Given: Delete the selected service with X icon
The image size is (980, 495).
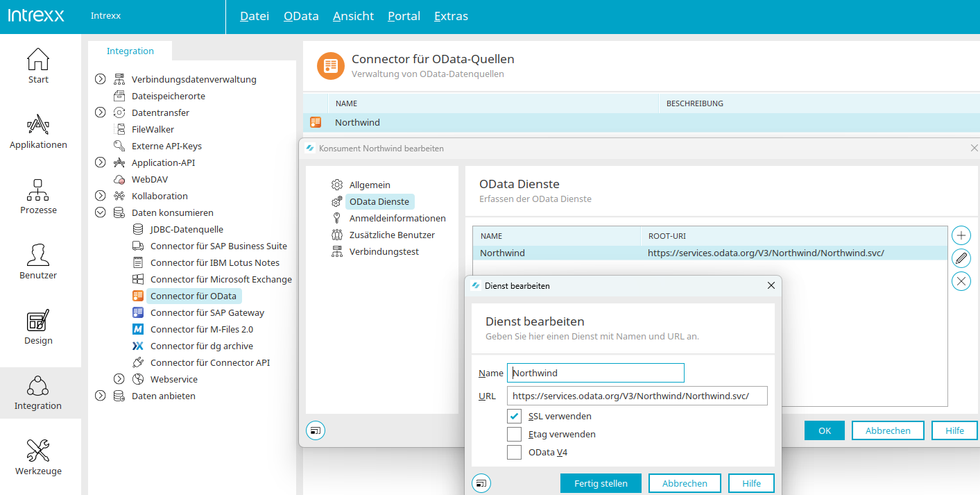Looking at the screenshot, I should (x=961, y=281).
